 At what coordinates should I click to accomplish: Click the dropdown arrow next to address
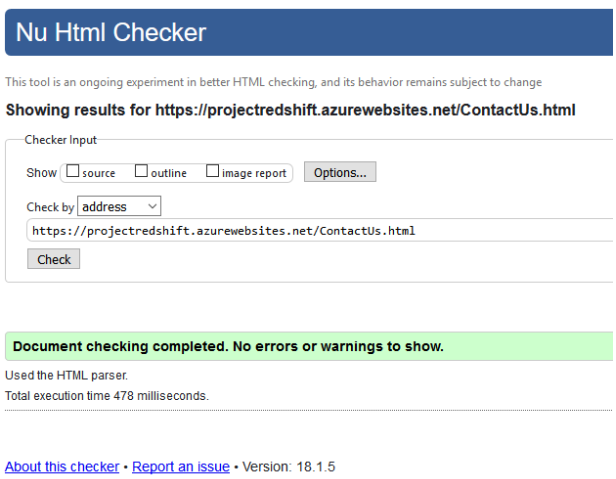tap(152, 206)
